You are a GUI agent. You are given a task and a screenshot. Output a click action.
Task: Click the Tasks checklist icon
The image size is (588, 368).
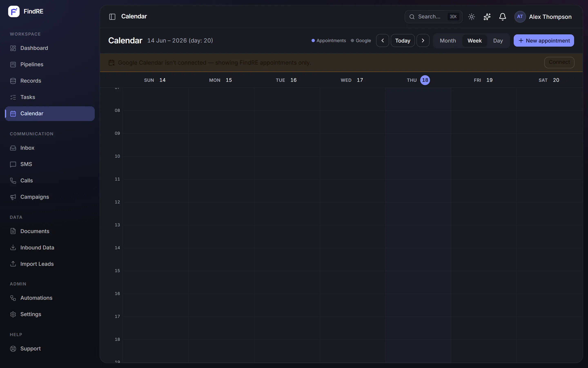13,97
